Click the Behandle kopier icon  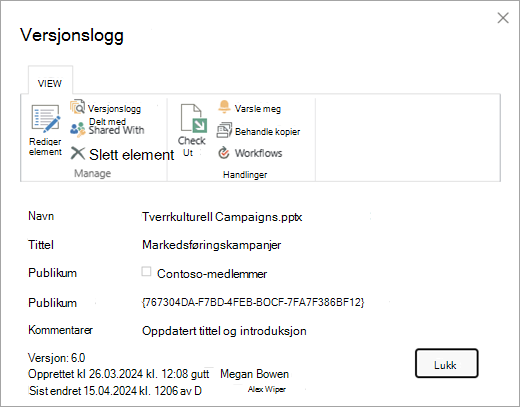pos(224,130)
